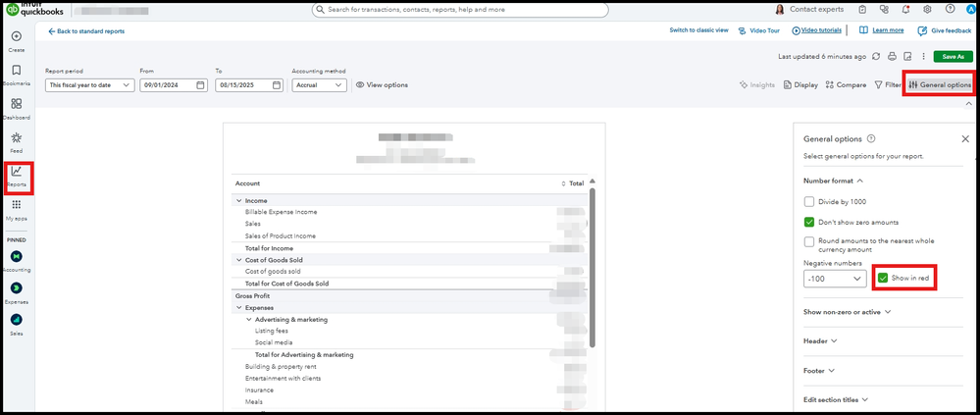Viewport: 980px width, 415px height.
Task: Go Back to standard reports
Action: click(x=86, y=31)
